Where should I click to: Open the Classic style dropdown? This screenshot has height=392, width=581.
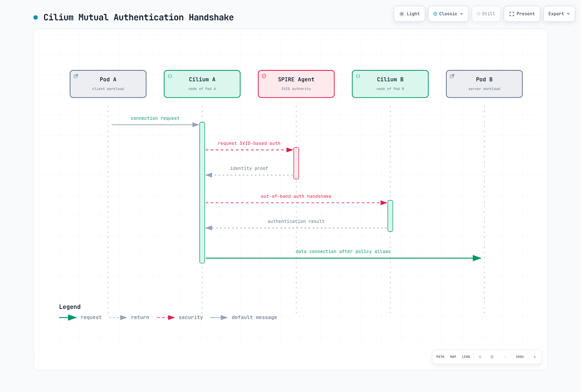(x=448, y=14)
